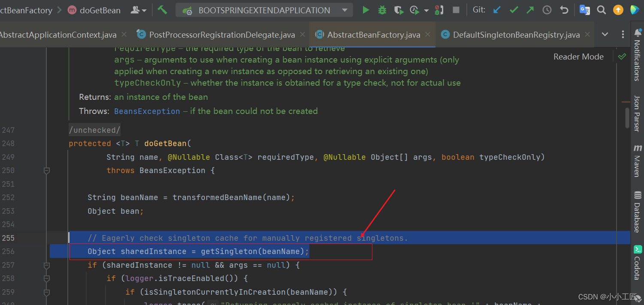Run the application with the green play icon

click(x=365, y=10)
